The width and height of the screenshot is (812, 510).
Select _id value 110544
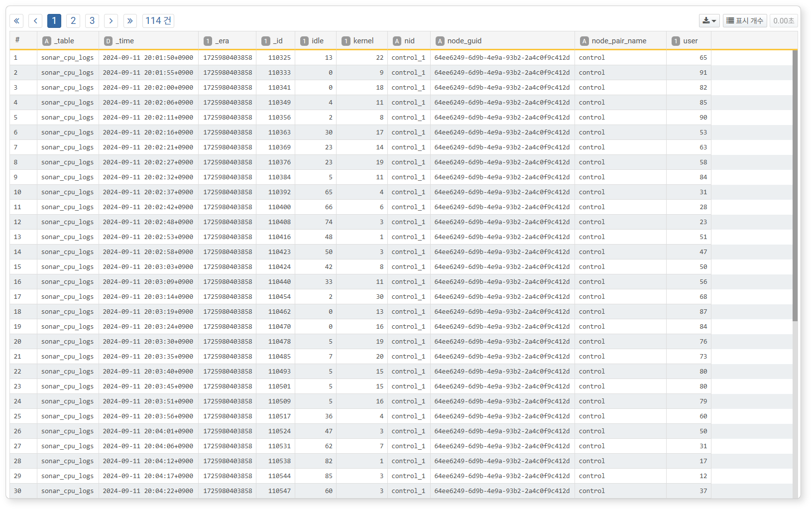pos(279,476)
